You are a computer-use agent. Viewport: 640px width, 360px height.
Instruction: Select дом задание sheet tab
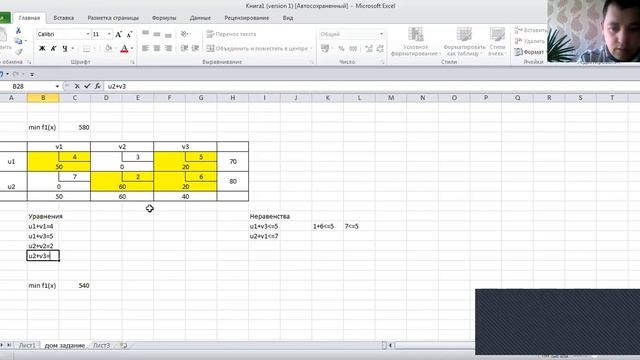(x=64, y=345)
